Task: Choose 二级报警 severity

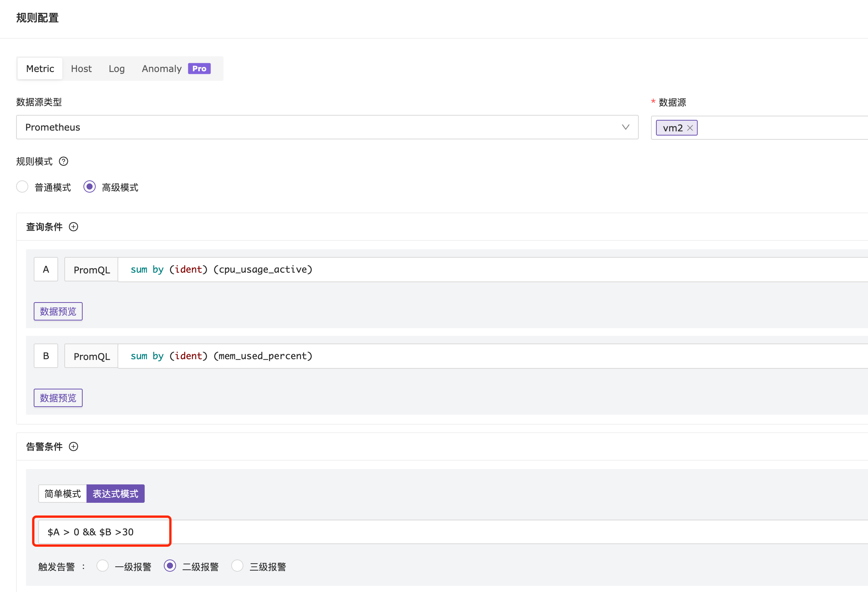Action: point(170,566)
